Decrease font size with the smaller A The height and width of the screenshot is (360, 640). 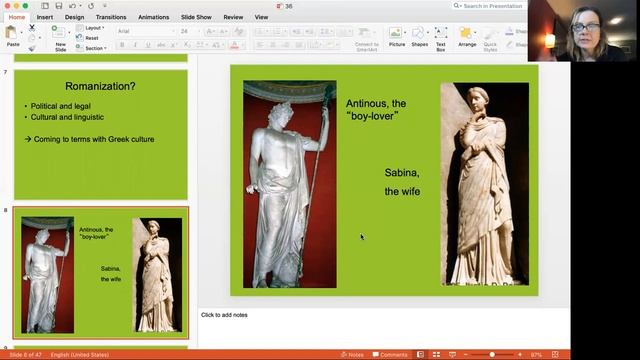[223, 31]
